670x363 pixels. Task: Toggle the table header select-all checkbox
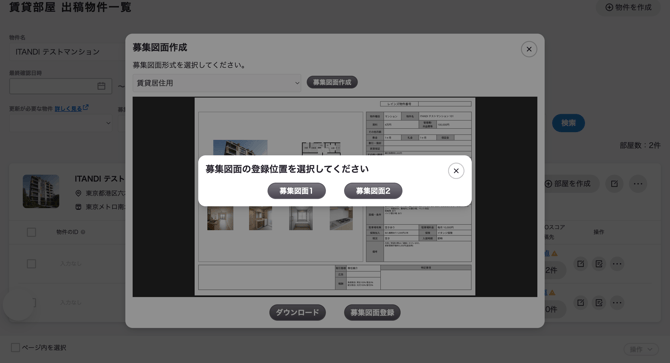pyautogui.click(x=31, y=232)
